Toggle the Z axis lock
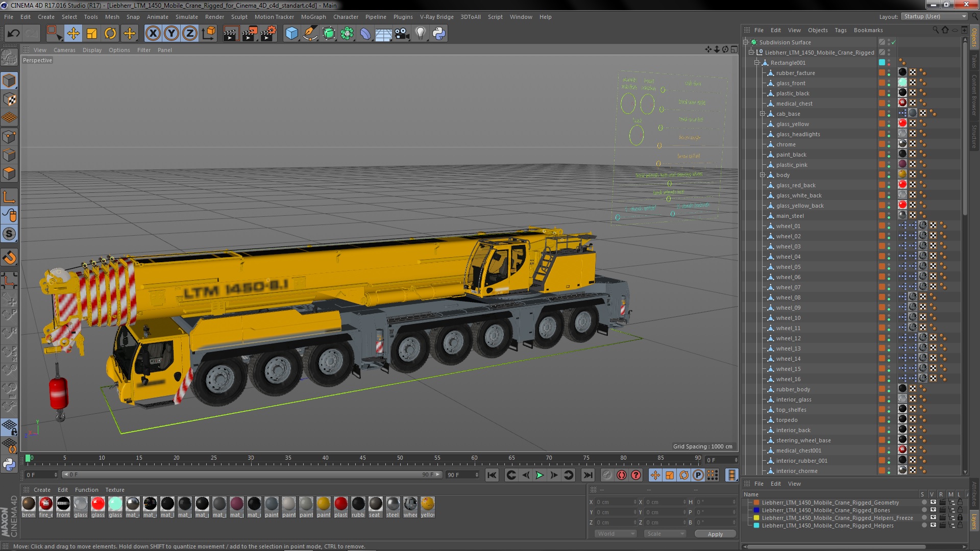Image resolution: width=980 pixels, height=551 pixels. tap(190, 34)
